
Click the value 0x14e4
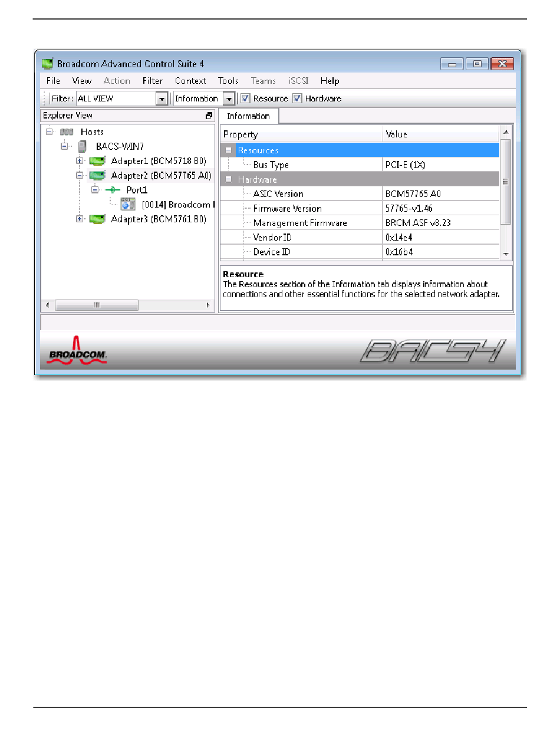click(x=398, y=237)
